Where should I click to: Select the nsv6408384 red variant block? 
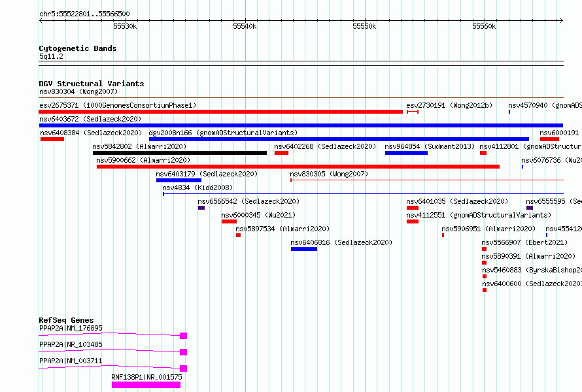click(52, 139)
